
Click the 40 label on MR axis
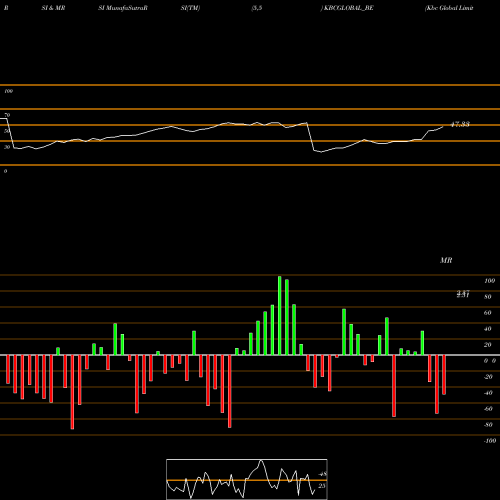(x=488, y=329)
